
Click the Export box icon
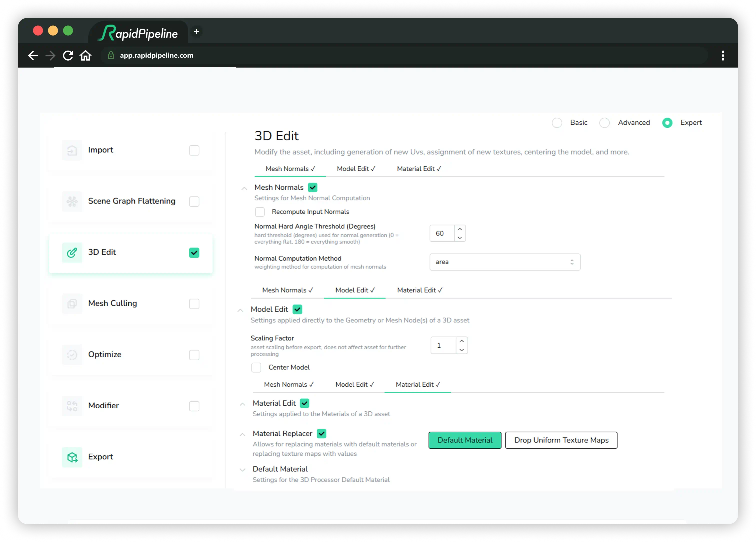(72, 457)
